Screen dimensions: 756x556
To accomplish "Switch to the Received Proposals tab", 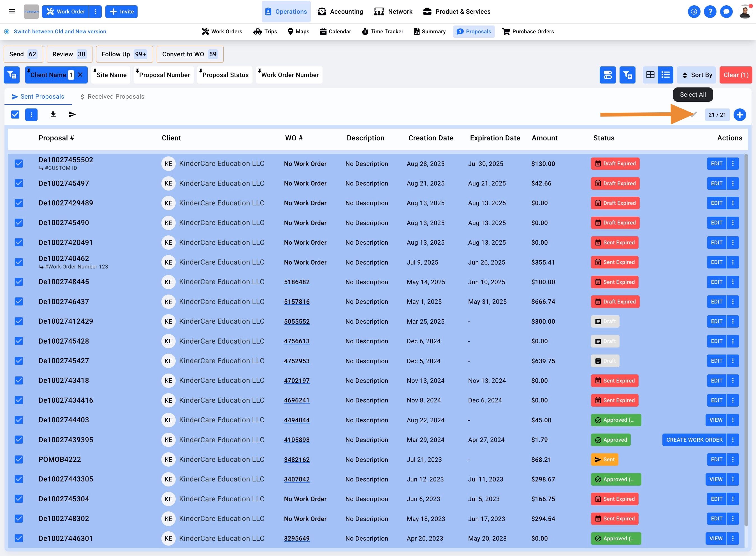I will point(112,97).
